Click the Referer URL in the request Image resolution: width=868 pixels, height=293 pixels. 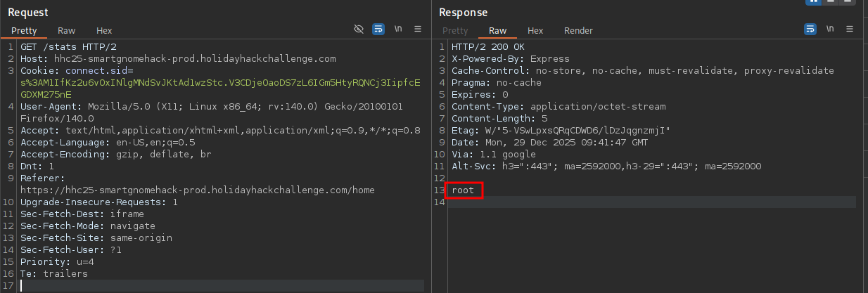click(197, 190)
